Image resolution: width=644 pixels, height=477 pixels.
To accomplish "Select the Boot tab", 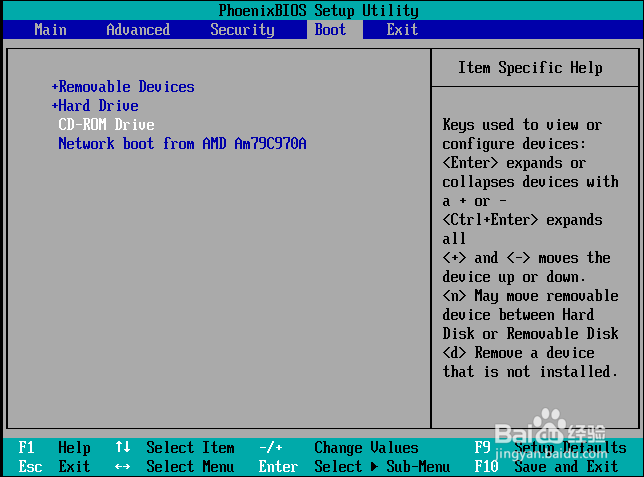I will (x=330, y=30).
